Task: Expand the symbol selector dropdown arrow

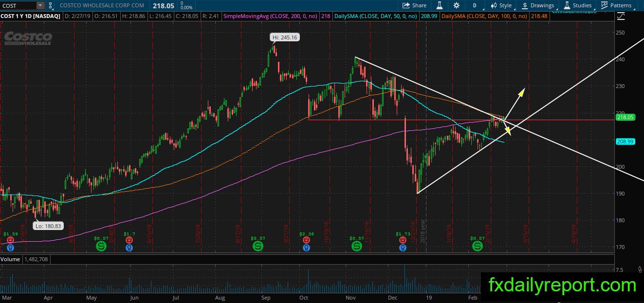Action: click(x=40, y=5)
